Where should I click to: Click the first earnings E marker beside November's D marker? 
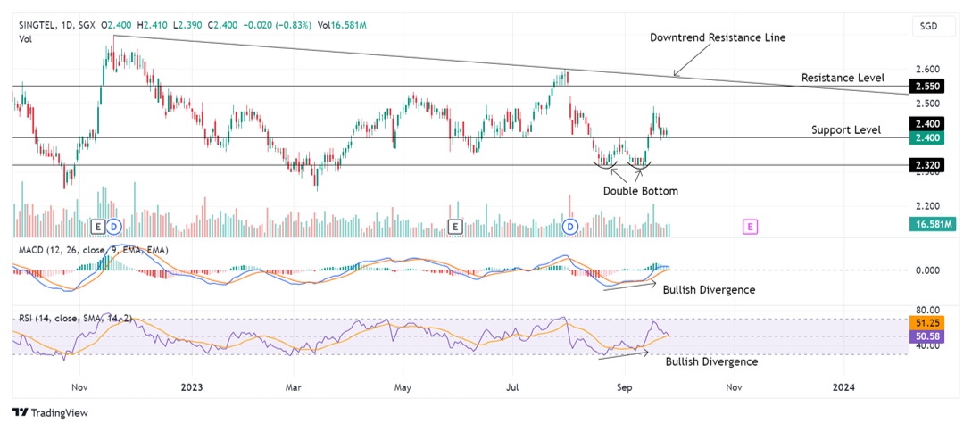click(x=97, y=227)
